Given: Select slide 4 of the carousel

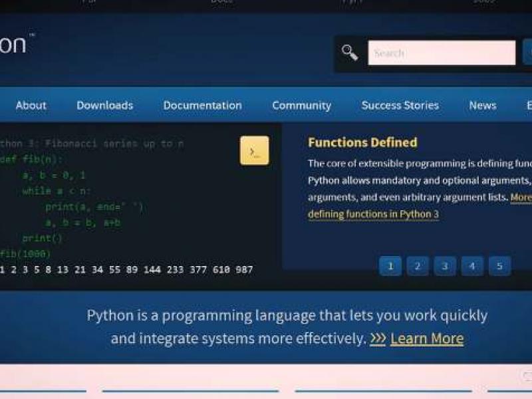Looking at the screenshot, I should pyautogui.click(x=471, y=266).
